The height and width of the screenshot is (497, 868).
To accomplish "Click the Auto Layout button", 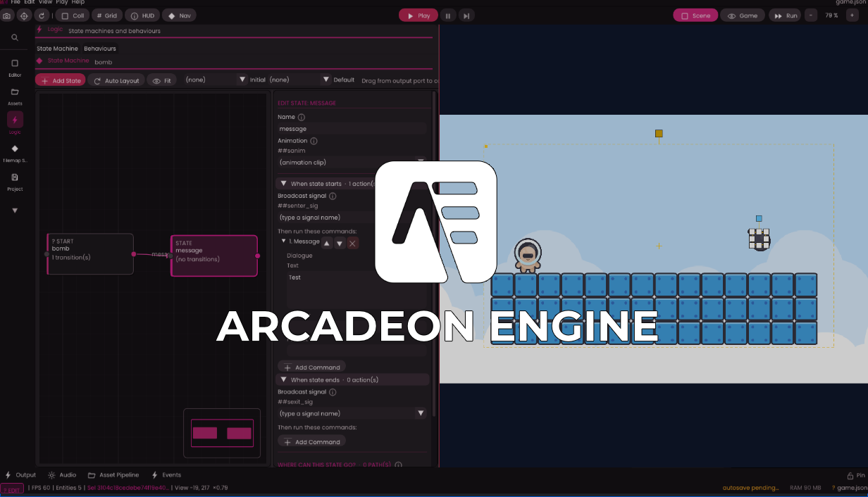I will pos(116,81).
